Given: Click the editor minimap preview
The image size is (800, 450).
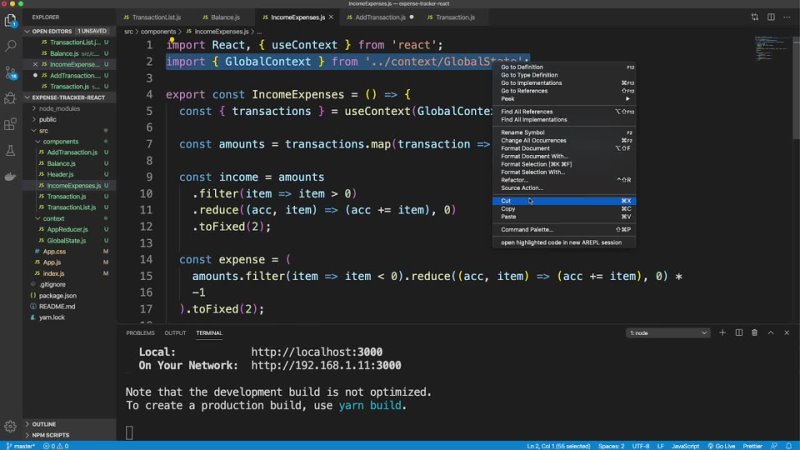Looking at the screenshot, I should tap(770, 47).
